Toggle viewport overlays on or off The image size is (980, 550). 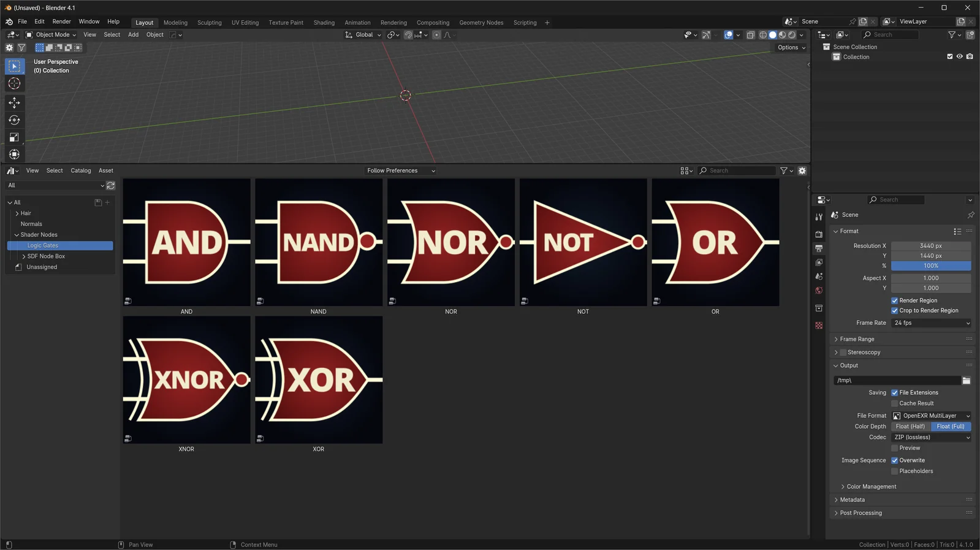(728, 35)
